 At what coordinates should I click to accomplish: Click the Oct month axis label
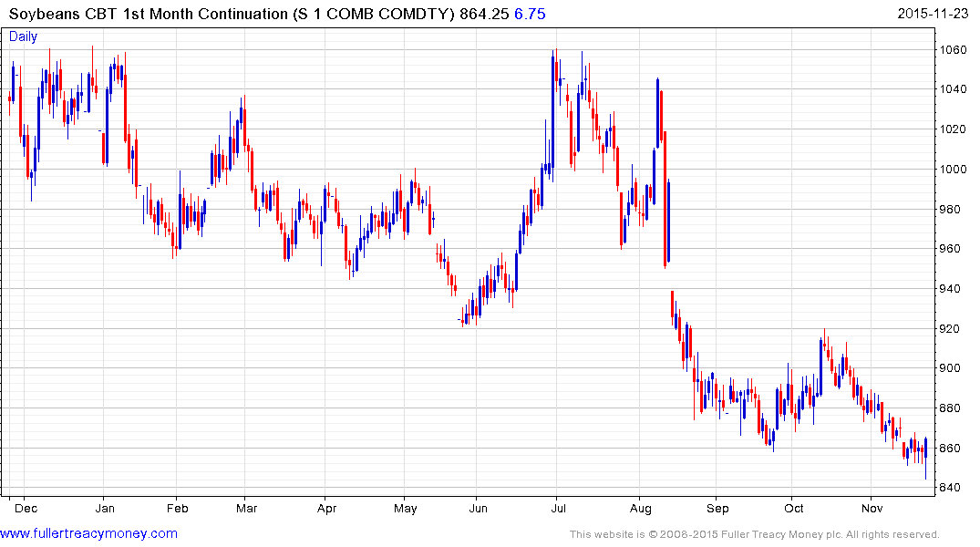[794, 508]
